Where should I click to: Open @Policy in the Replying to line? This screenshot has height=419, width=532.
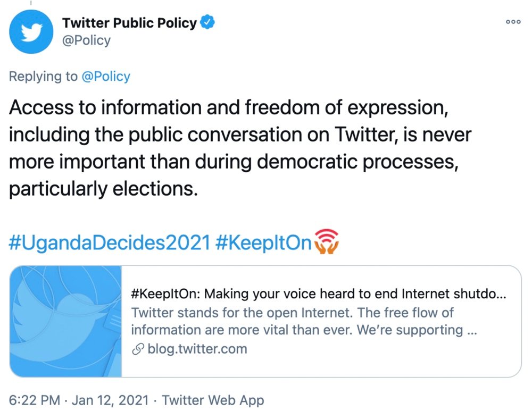pyautogui.click(x=105, y=77)
